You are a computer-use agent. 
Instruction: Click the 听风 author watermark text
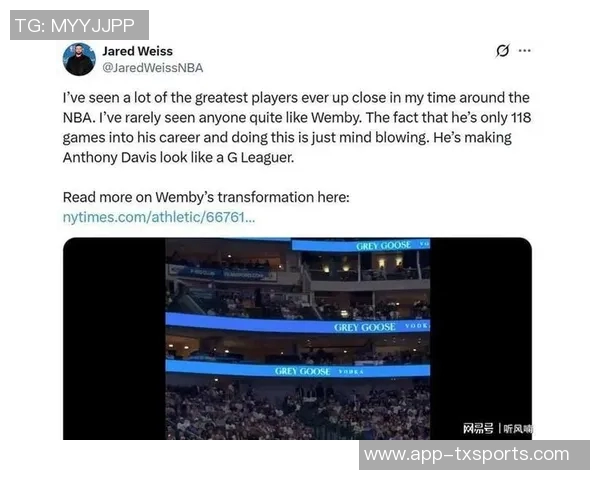tap(518, 428)
